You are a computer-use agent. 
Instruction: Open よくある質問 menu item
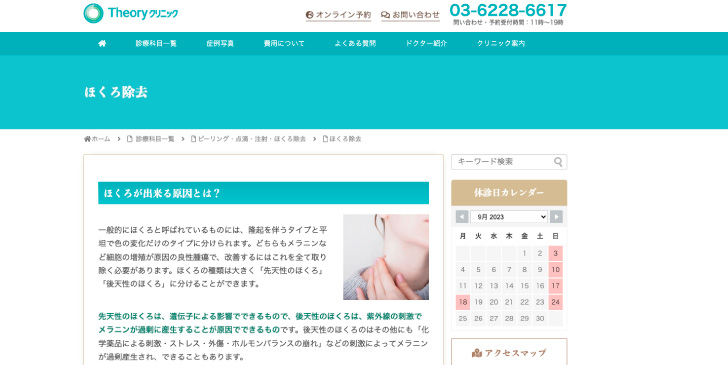355,43
